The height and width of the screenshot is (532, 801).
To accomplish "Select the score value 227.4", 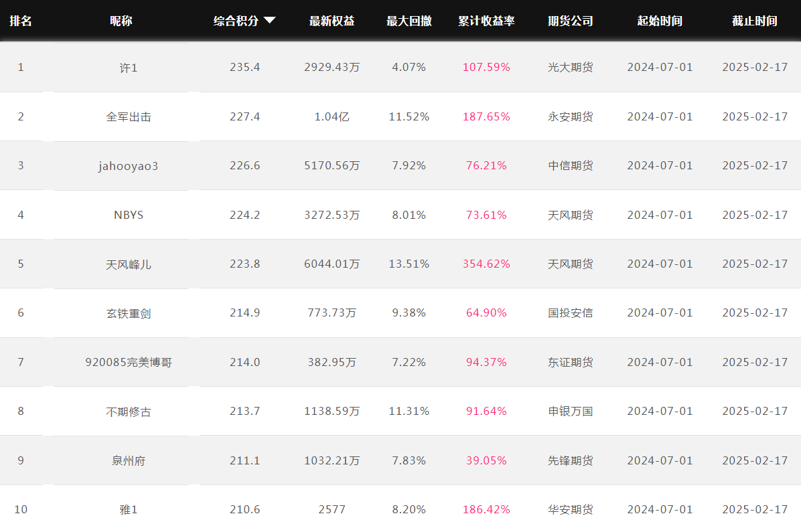I will click(x=245, y=117).
